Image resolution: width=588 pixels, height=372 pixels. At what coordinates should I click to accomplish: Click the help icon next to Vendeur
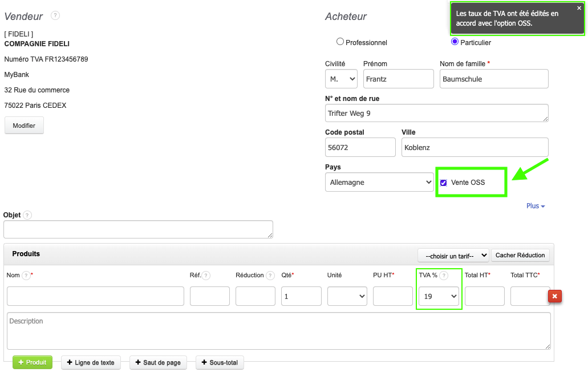[55, 15]
